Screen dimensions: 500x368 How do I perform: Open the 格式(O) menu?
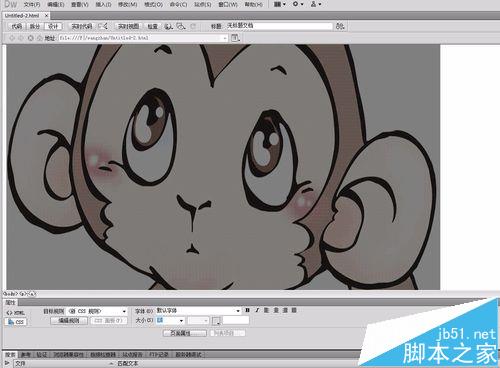coord(153,5)
